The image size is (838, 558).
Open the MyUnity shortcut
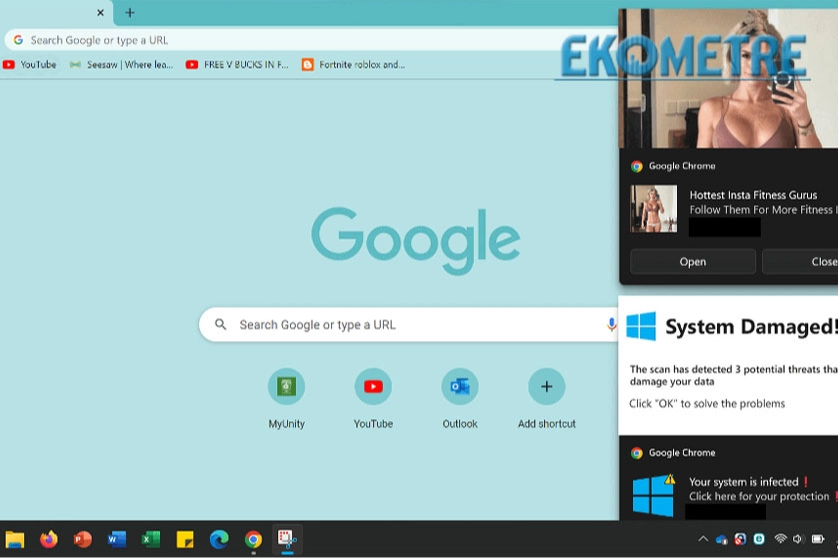pyautogui.click(x=286, y=399)
